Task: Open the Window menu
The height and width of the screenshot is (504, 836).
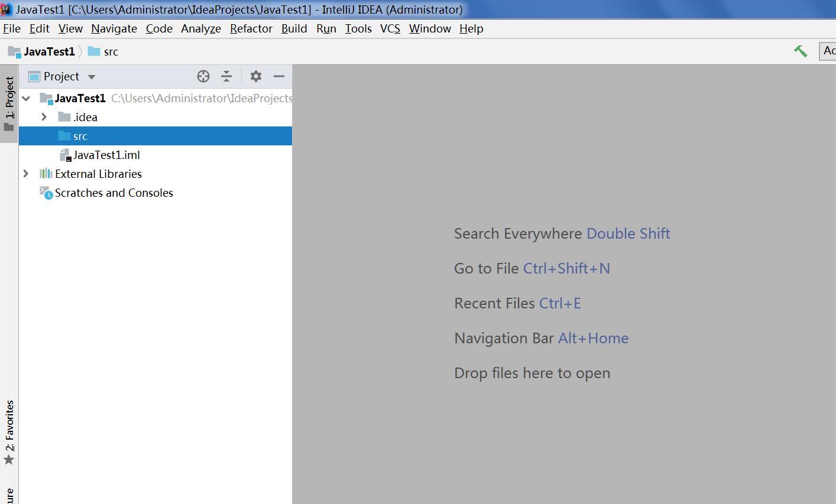Action: coord(430,28)
